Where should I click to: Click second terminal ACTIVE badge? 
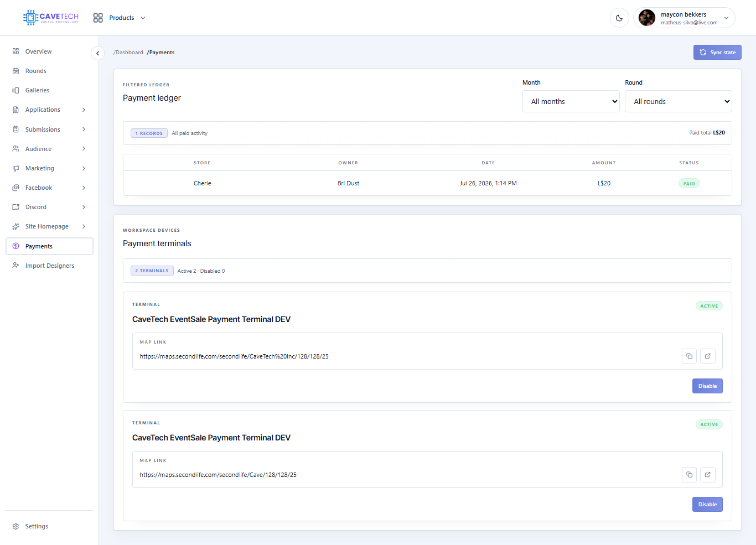pyautogui.click(x=709, y=424)
